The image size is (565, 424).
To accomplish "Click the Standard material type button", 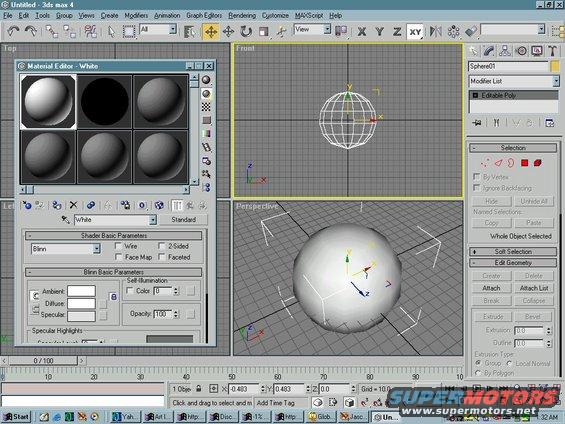I will 183,219.
